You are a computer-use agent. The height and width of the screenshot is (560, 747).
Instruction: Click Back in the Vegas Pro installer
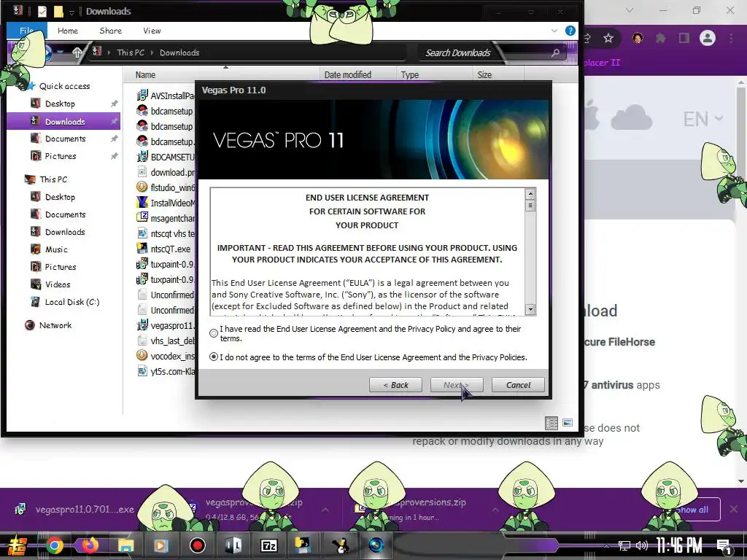tap(395, 385)
